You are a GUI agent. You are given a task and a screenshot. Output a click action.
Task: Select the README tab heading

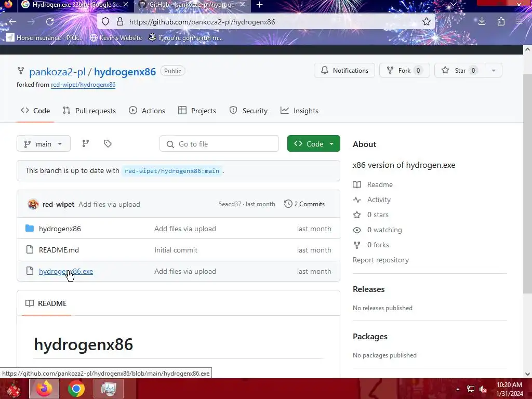click(46, 303)
